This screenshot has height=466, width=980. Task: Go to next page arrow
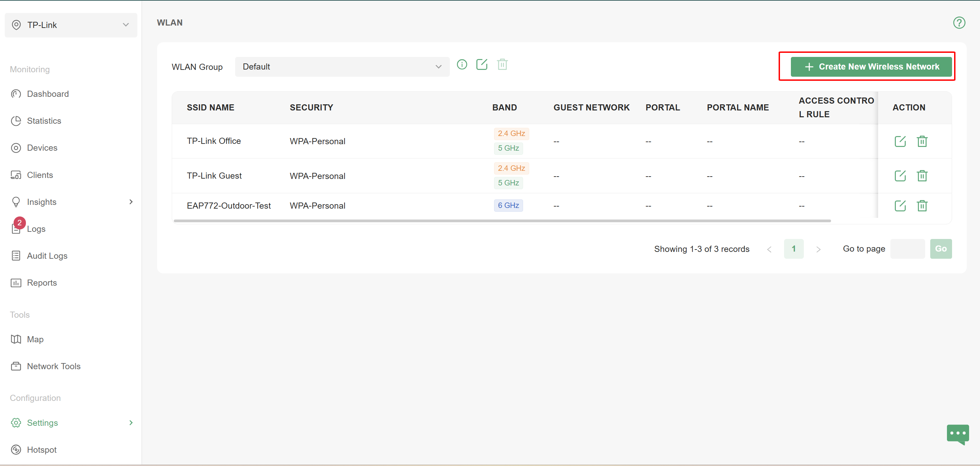point(818,250)
